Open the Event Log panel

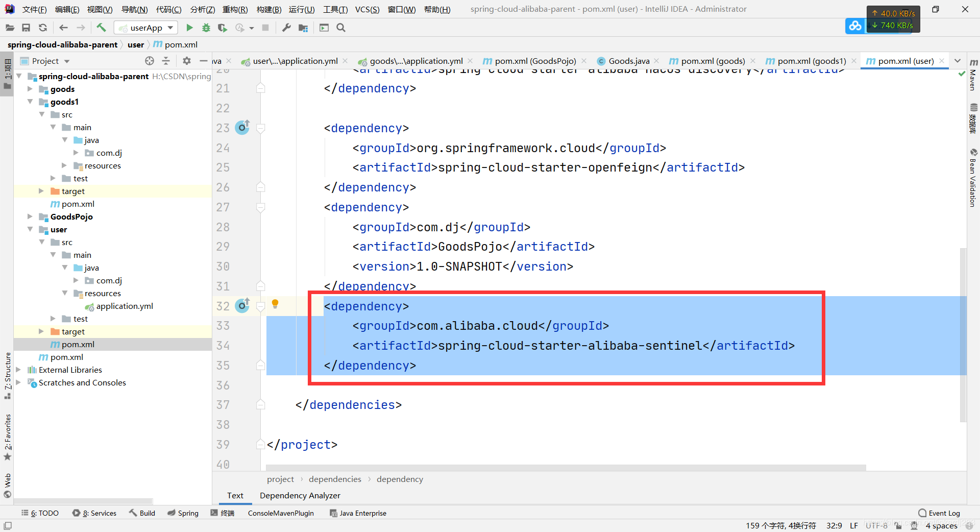click(939, 513)
